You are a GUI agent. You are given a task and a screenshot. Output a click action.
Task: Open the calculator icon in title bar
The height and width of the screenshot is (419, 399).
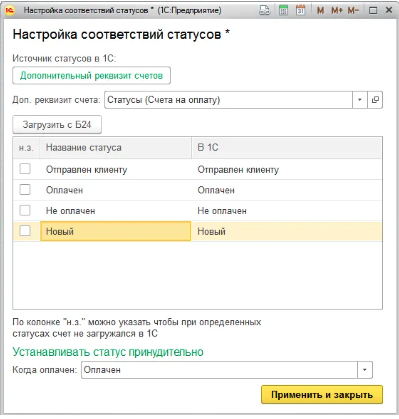tap(283, 10)
